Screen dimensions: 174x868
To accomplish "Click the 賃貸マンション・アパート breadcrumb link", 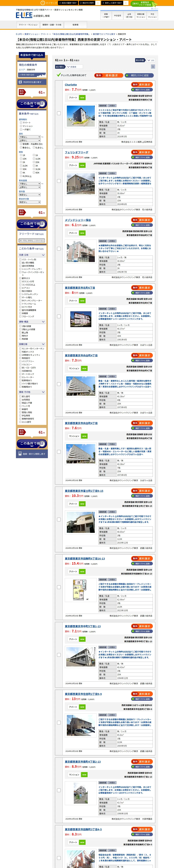I will 37,34.
